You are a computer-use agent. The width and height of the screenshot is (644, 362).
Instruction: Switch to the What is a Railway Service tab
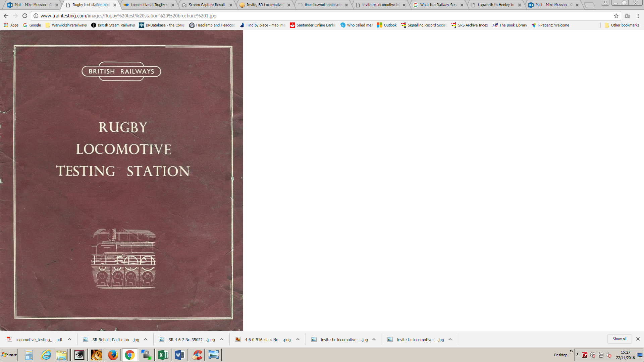click(438, 5)
